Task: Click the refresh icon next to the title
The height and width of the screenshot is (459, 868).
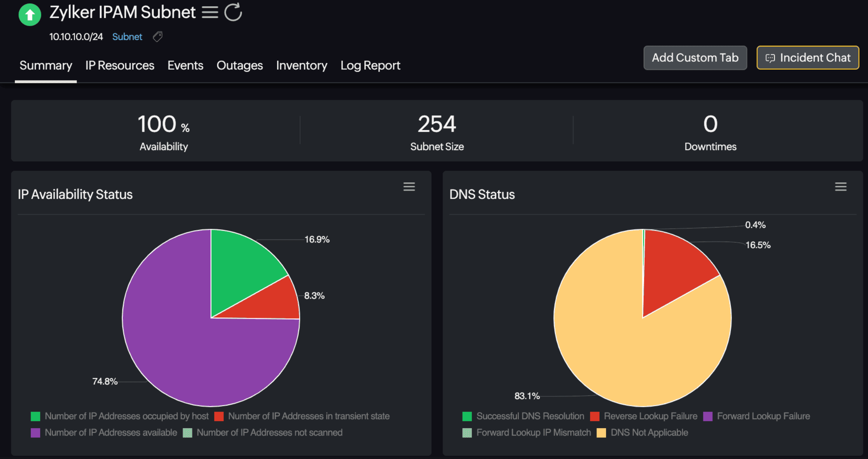Action: (233, 12)
